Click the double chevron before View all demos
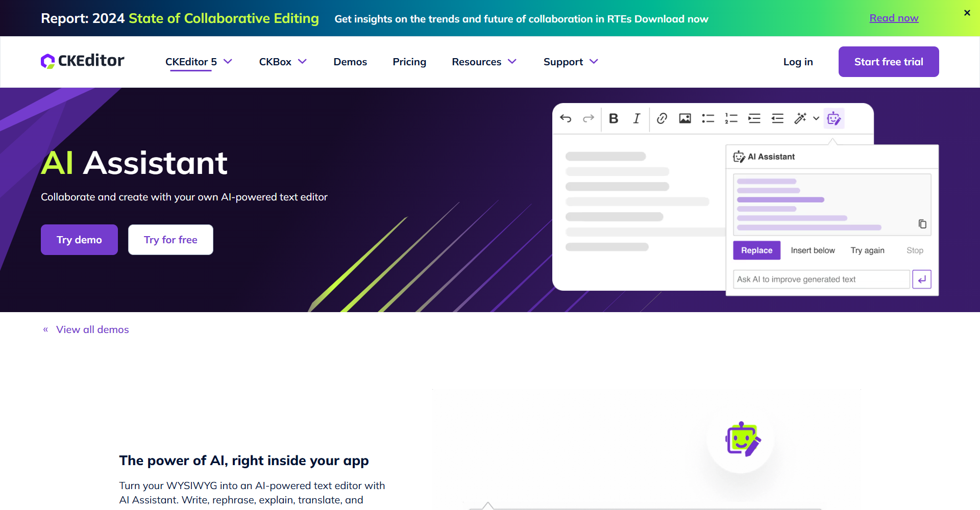This screenshot has height=510, width=980. 45,329
